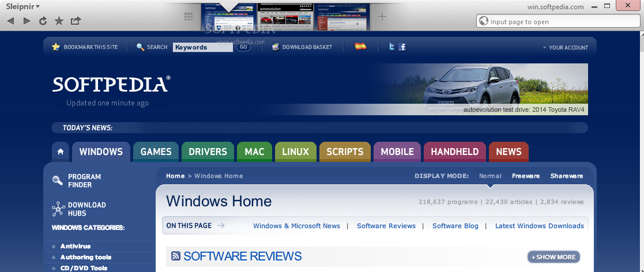Add a new tab with plus icon
This screenshot has height=272, width=644.
click(382, 17)
